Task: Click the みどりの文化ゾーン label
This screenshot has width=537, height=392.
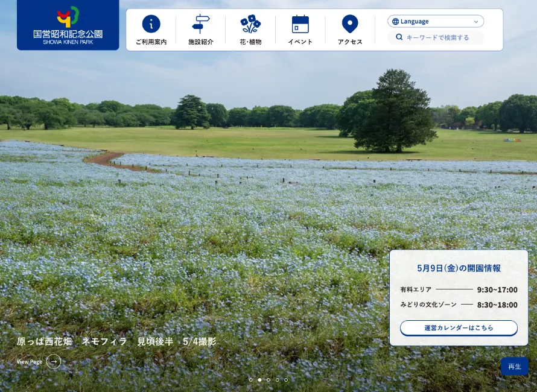Action: (x=428, y=305)
